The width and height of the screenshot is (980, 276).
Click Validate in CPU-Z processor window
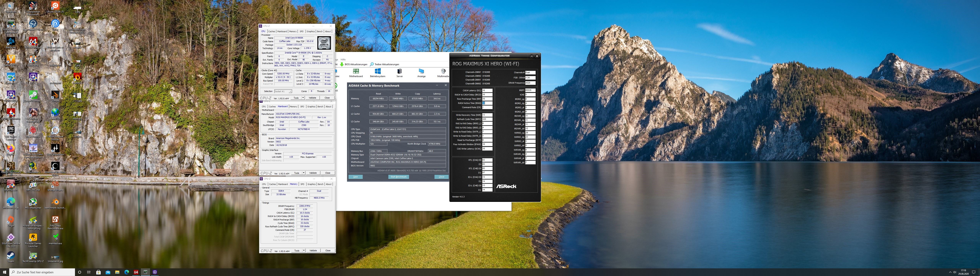(x=312, y=98)
